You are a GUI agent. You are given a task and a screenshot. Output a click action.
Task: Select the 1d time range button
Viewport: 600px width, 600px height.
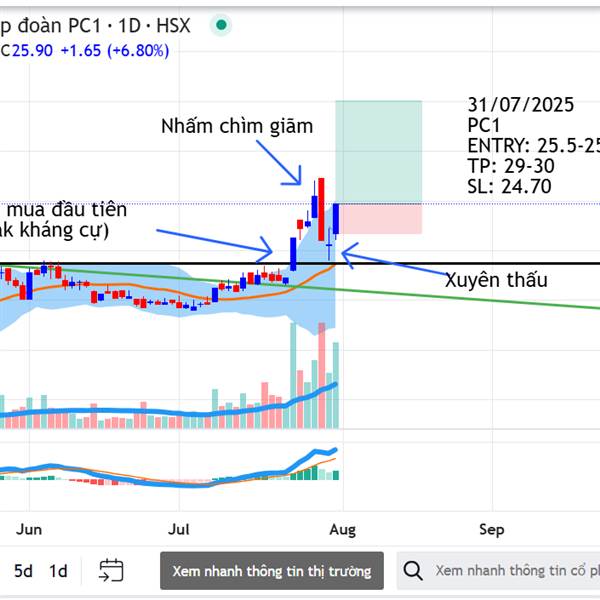58,571
